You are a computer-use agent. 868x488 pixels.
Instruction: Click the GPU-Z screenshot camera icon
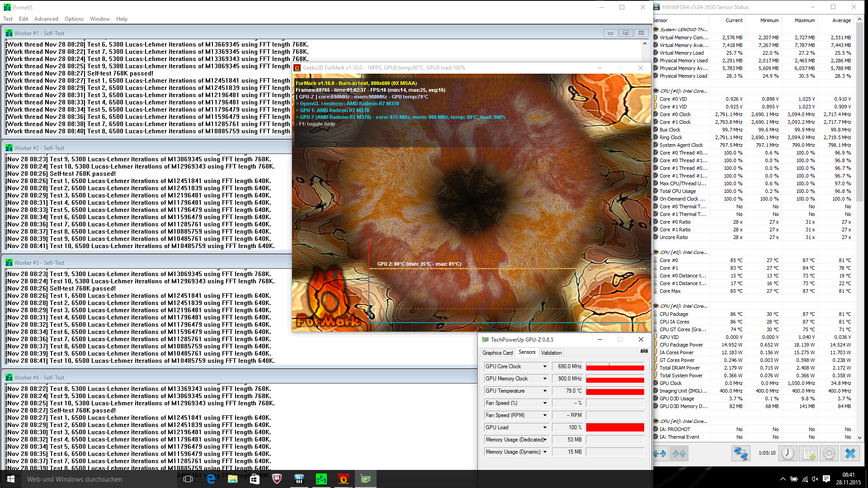[644, 351]
